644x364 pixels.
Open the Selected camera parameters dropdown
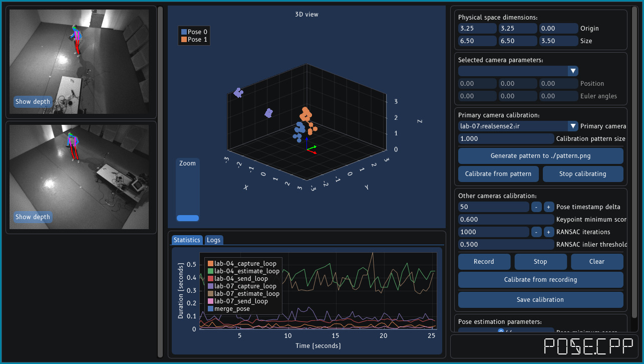[x=518, y=71]
